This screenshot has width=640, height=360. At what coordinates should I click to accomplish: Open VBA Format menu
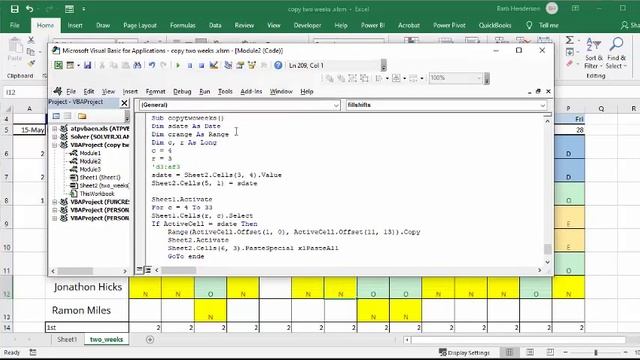[156, 91]
